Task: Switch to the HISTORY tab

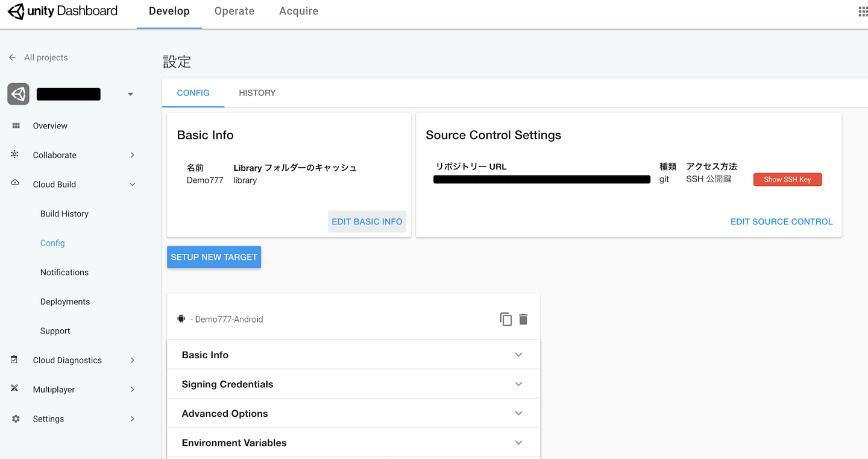Action: [257, 93]
